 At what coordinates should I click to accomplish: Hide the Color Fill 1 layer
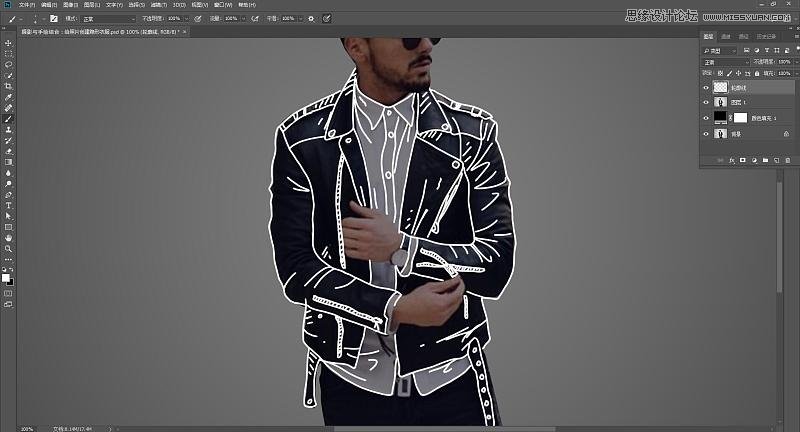[x=706, y=118]
